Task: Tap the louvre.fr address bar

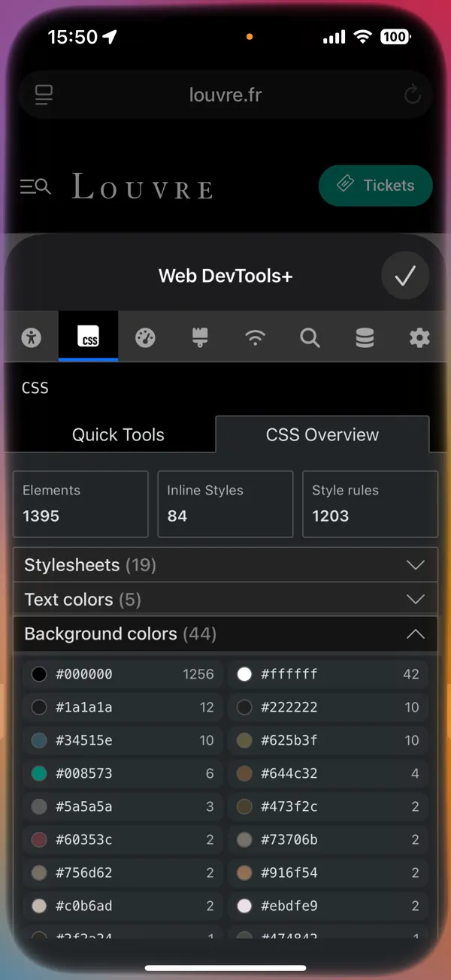Action: (225, 95)
